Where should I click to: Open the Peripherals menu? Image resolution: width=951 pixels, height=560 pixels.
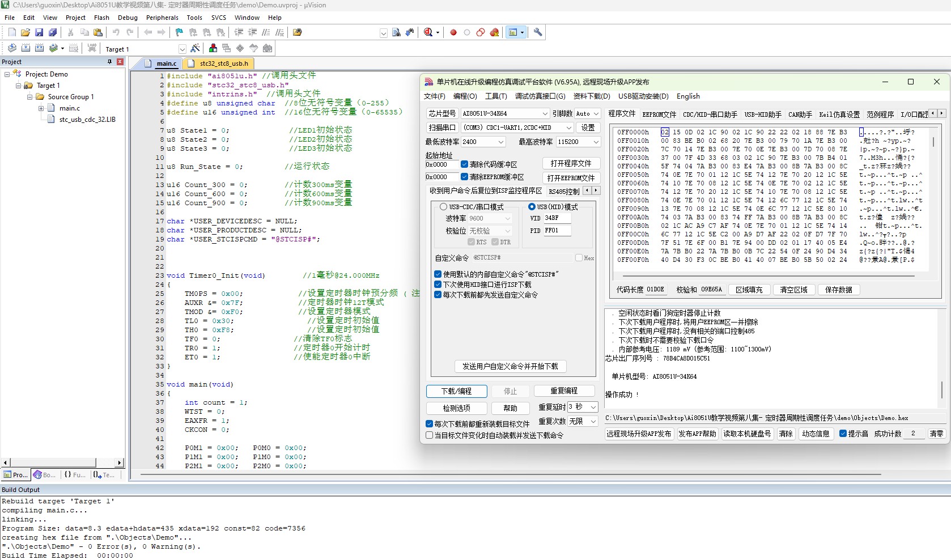(x=162, y=18)
